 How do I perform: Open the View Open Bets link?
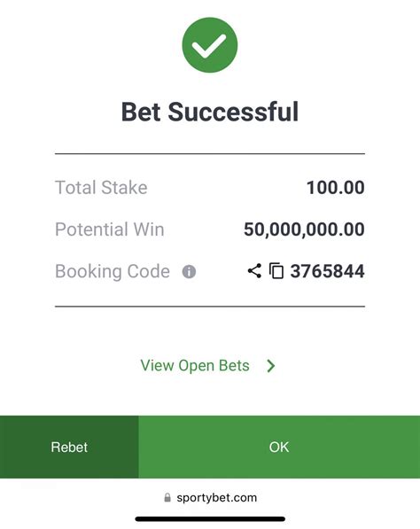(x=195, y=366)
